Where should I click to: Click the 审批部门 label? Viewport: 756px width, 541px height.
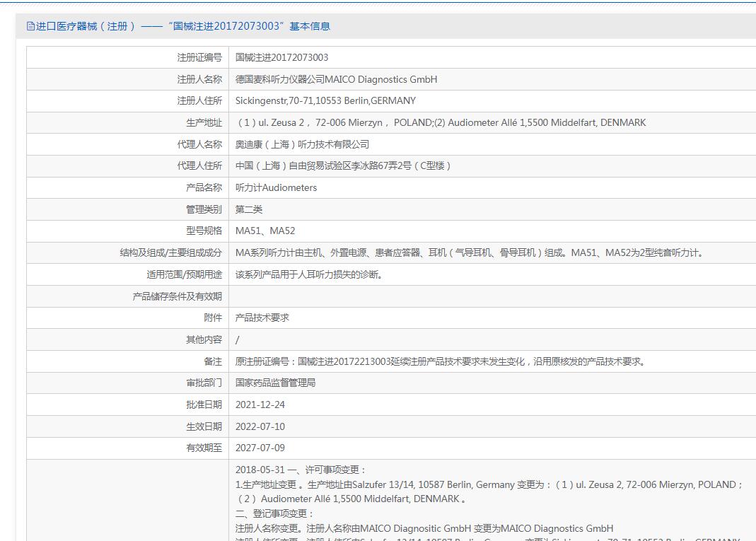pos(204,383)
